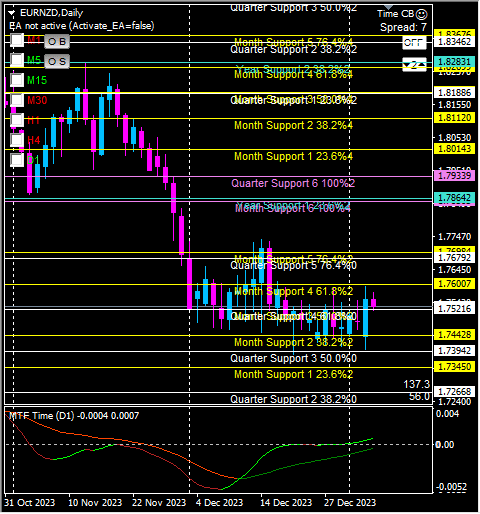Click the -0.0052 indicator scale value
Screen dimensions: 480x514
click(451, 487)
